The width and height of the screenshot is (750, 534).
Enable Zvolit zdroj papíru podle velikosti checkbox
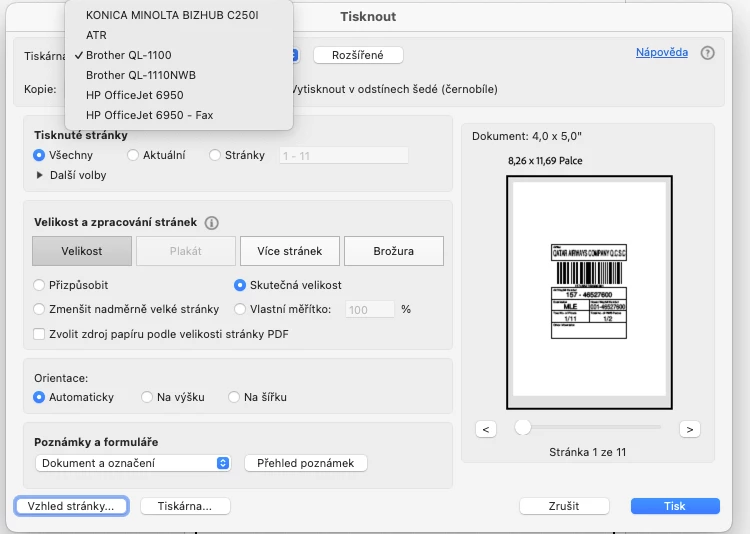[39, 334]
